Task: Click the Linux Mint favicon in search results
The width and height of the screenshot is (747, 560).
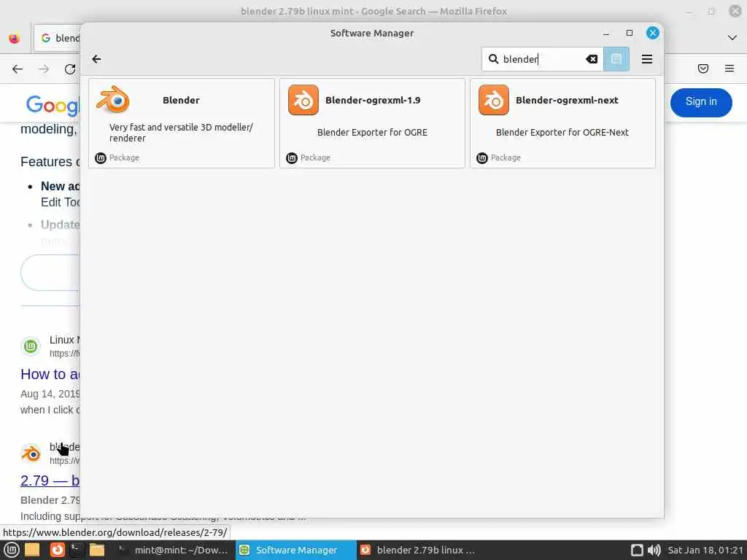Action: (x=31, y=346)
